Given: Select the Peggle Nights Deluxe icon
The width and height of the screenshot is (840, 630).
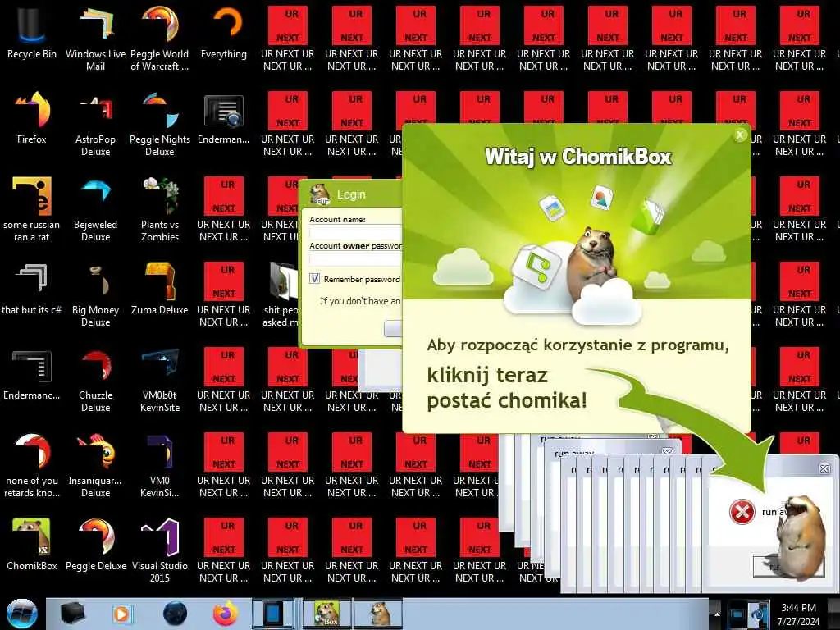Looking at the screenshot, I should tap(160, 125).
